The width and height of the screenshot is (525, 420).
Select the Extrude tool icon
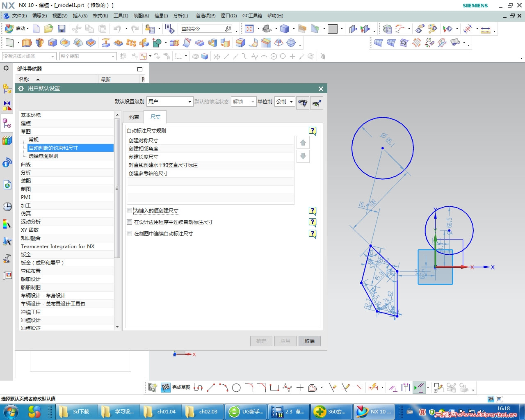coord(27,43)
